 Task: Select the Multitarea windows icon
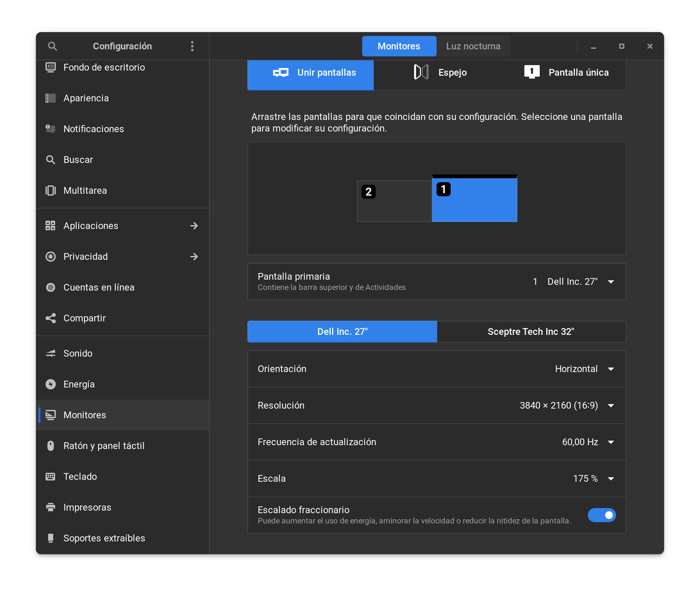tap(51, 190)
